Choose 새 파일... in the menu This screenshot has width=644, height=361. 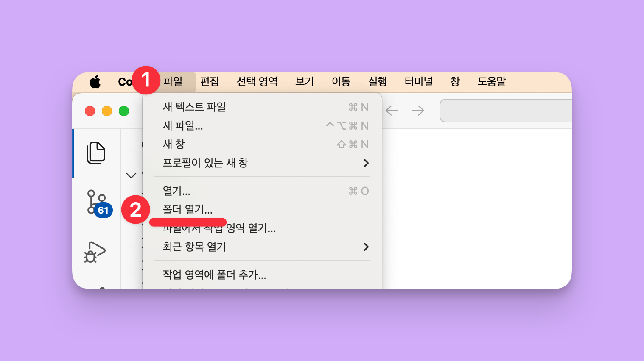[x=183, y=126]
